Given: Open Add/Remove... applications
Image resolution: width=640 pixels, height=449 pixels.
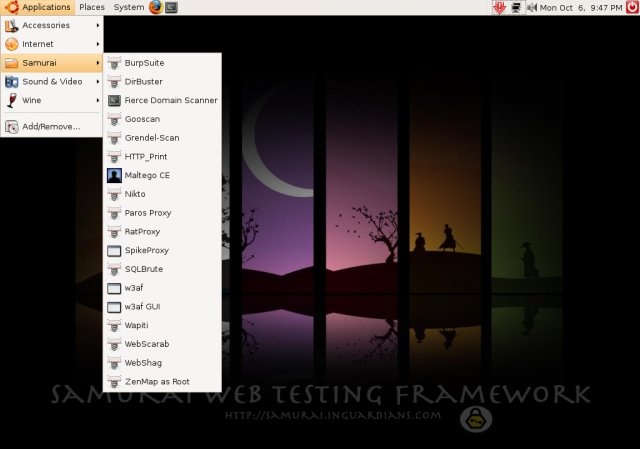Looking at the screenshot, I should pos(52,127).
